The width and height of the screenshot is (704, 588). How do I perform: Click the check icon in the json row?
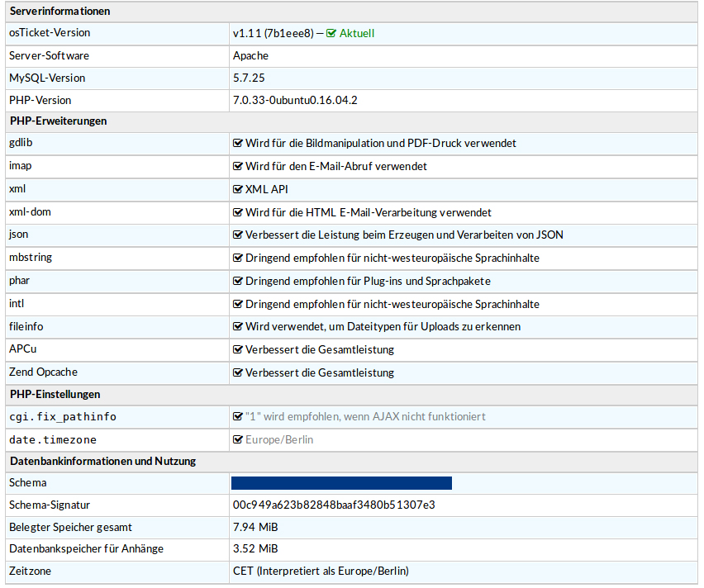tap(238, 235)
